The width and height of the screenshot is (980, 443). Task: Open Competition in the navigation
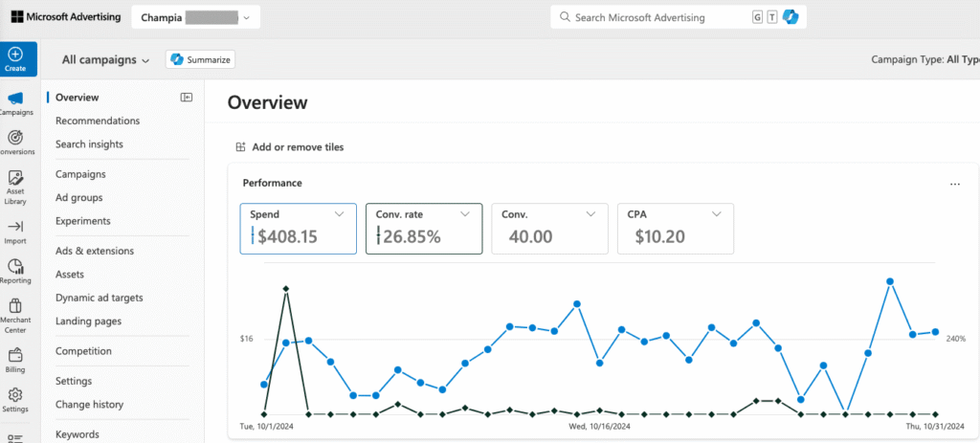point(83,351)
